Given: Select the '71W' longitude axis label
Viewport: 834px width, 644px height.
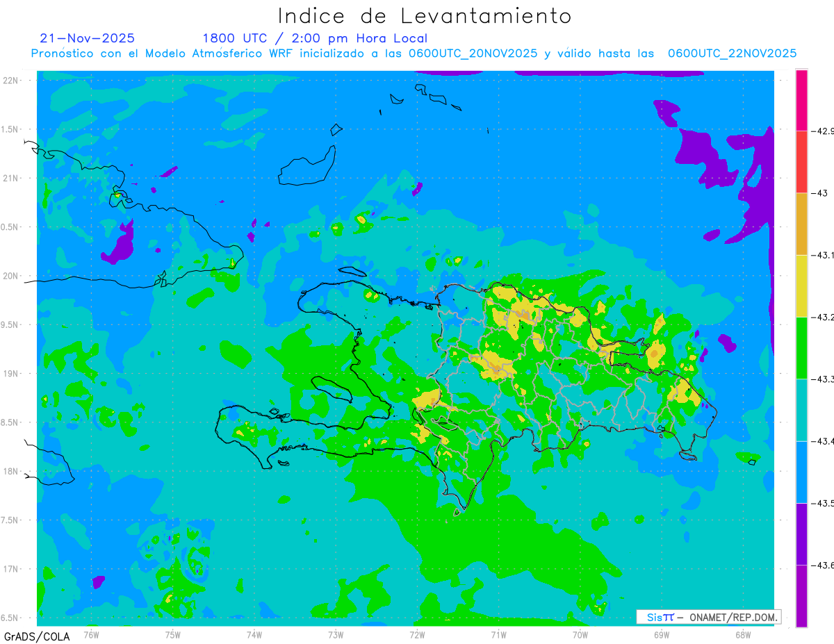Looking at the screenshot, I should point(498,634).
